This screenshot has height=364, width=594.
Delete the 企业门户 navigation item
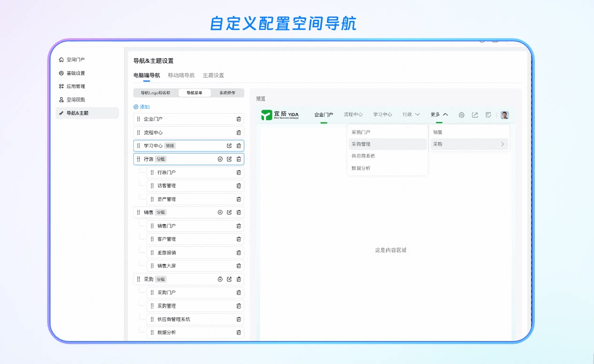pyautogui.click(x=239, y=119)
